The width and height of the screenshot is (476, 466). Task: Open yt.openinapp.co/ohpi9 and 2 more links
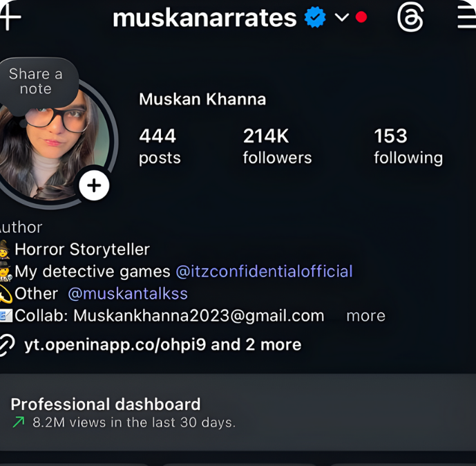point(163,345)
